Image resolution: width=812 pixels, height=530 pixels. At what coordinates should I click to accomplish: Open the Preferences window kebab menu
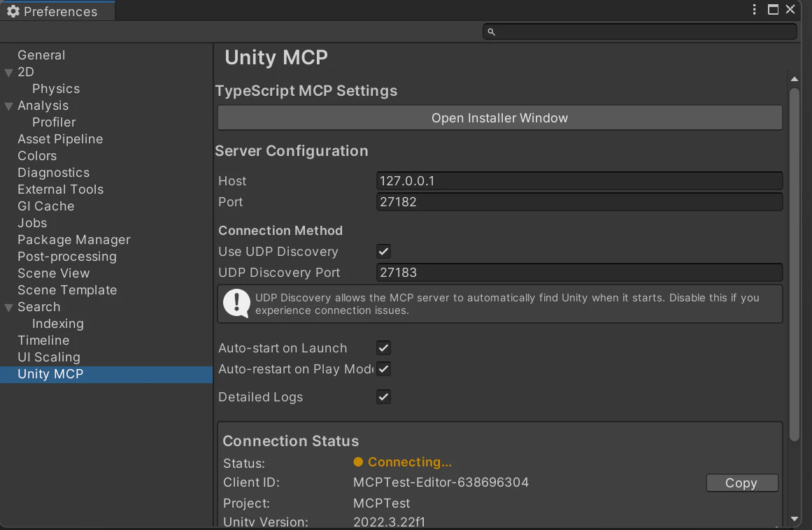click(754, 9)
